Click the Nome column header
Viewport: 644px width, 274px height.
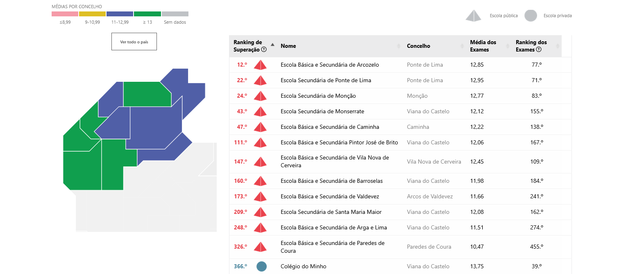coord(288,46)
